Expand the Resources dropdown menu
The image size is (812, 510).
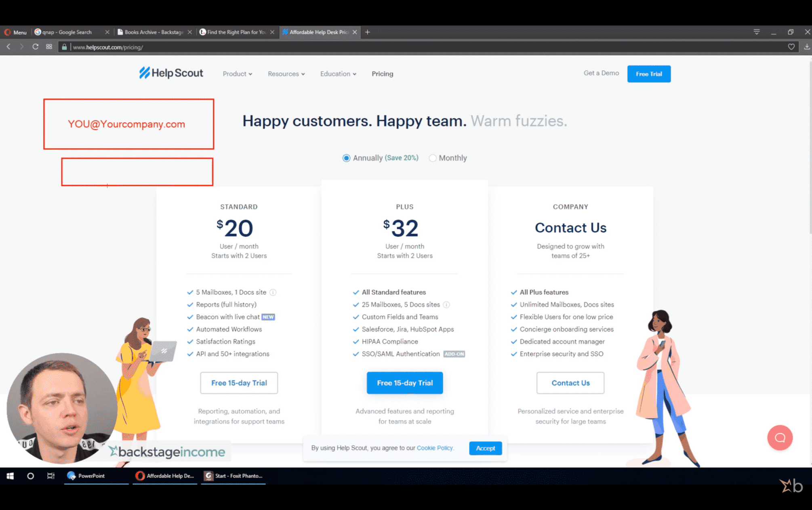click(286, 74)
